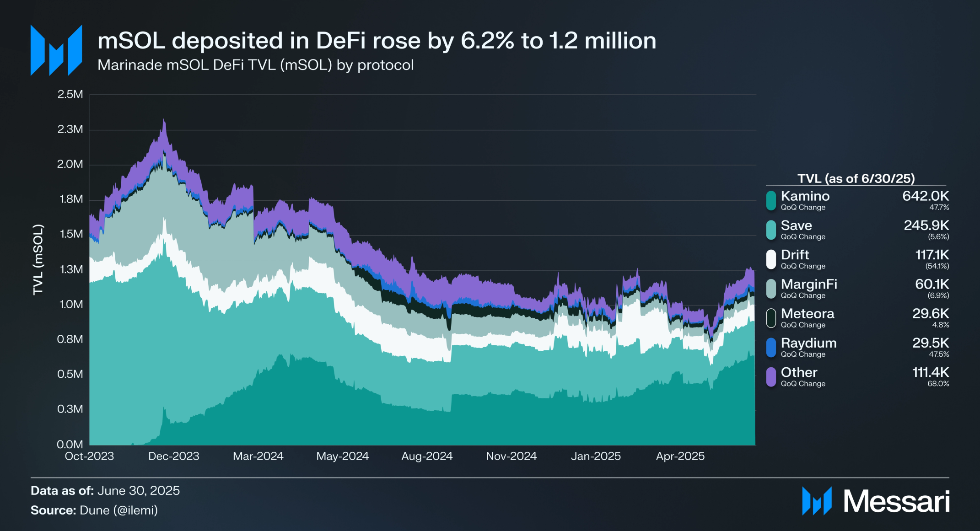Click the Dec-2023 x-axis label
Viewport: 980px width, 531px height.
pyautogui.click(x=173, y=456)
